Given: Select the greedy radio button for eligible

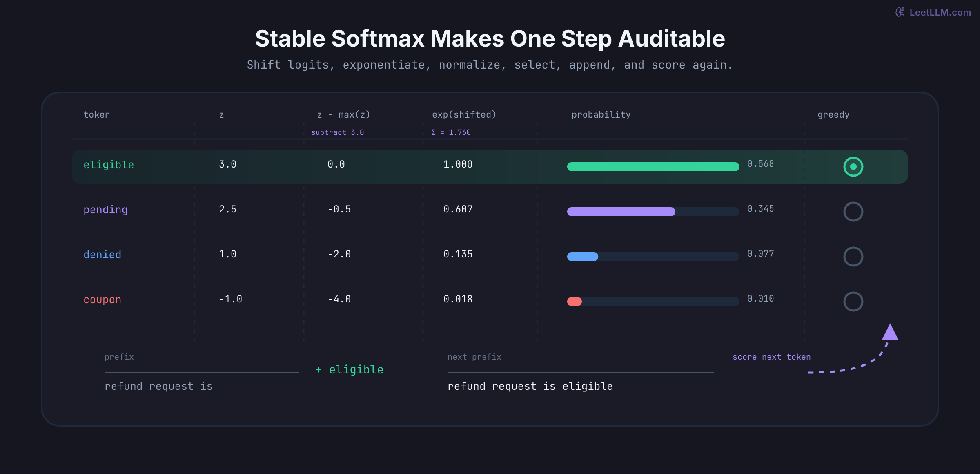Looking at the screenshot, I should pos(853,167).
